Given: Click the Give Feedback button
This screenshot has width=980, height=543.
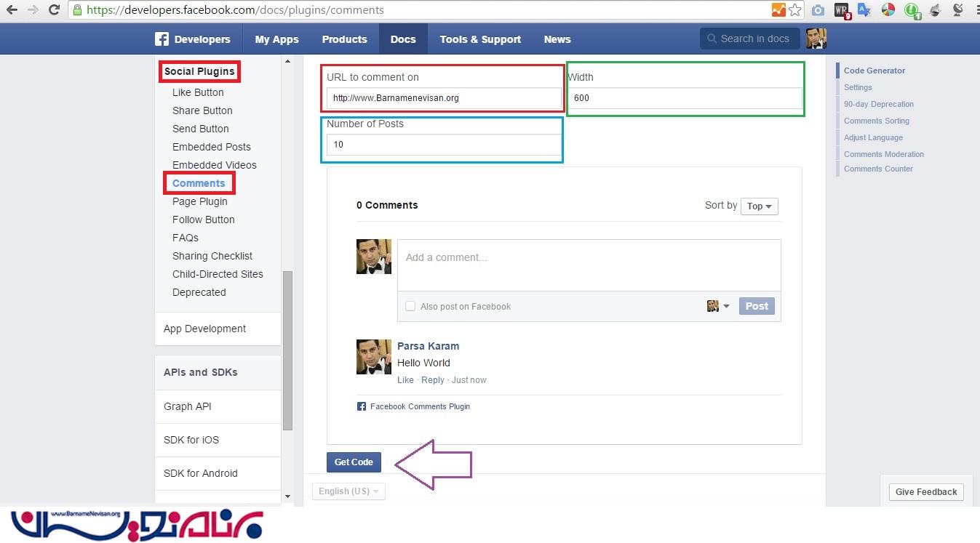Looking at the screenshot, I should pos(926,492).
